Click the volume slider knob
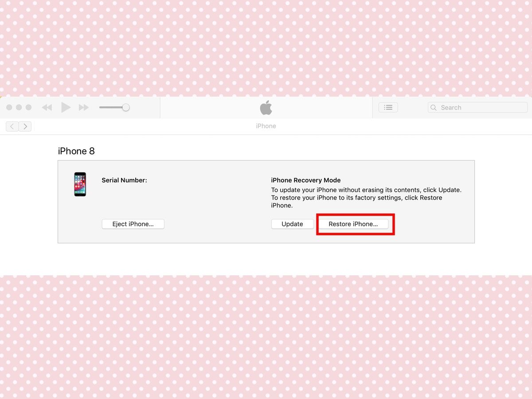This screenshot has height=399, width=532. (x=126, y=107)
